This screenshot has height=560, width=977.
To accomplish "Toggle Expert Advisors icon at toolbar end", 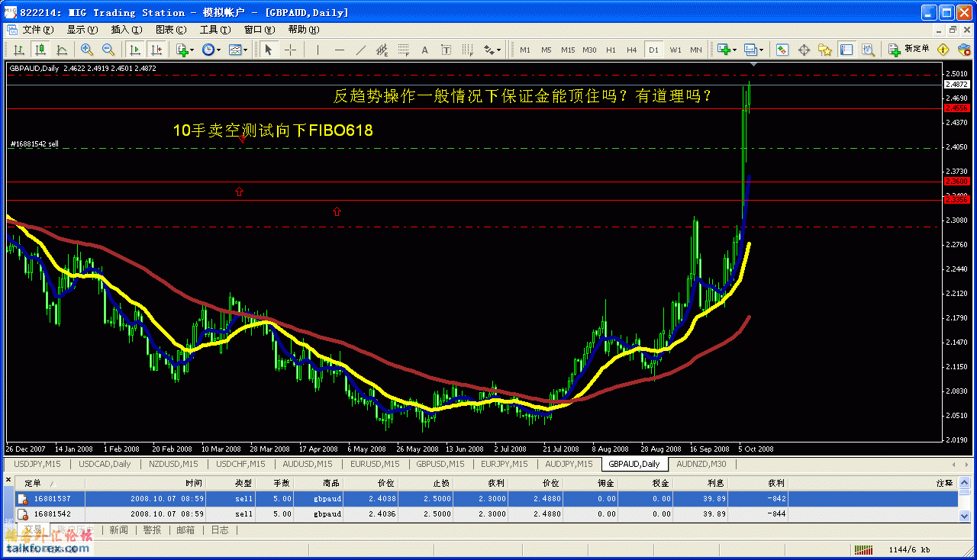I will 964,50.
